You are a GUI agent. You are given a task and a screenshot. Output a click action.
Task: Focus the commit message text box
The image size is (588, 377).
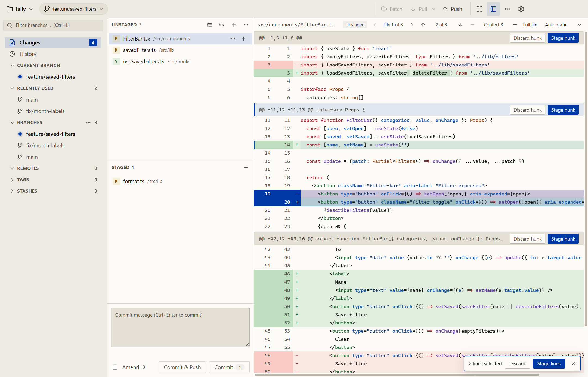[180, 327]
